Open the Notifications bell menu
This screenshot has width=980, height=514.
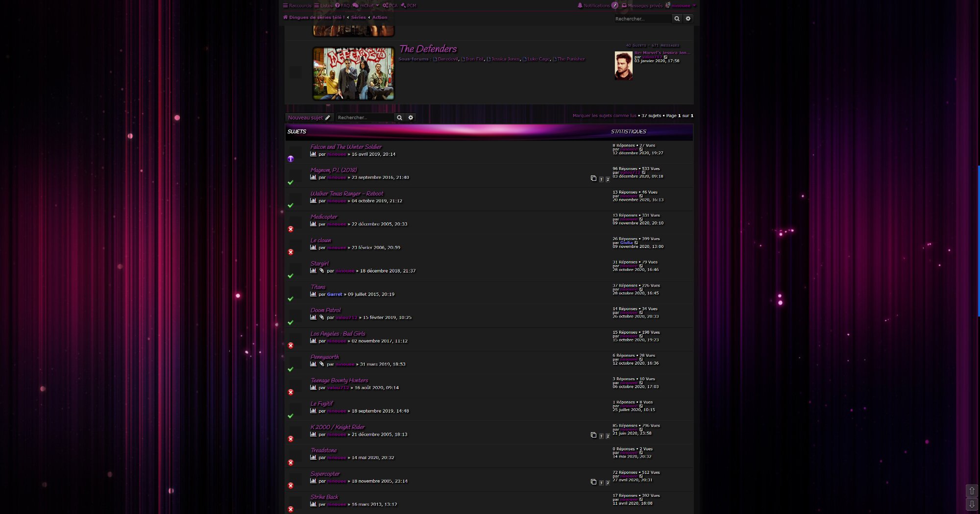[598, 5]
